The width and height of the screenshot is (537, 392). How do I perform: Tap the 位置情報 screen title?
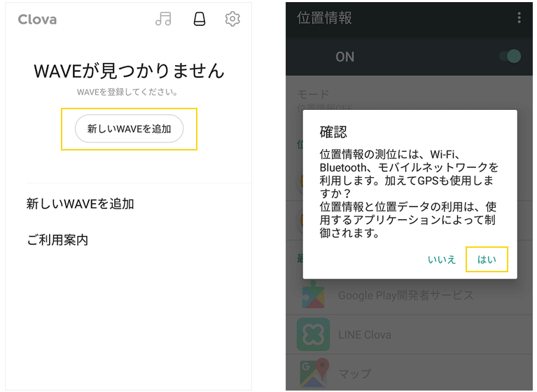pos(324,17)
